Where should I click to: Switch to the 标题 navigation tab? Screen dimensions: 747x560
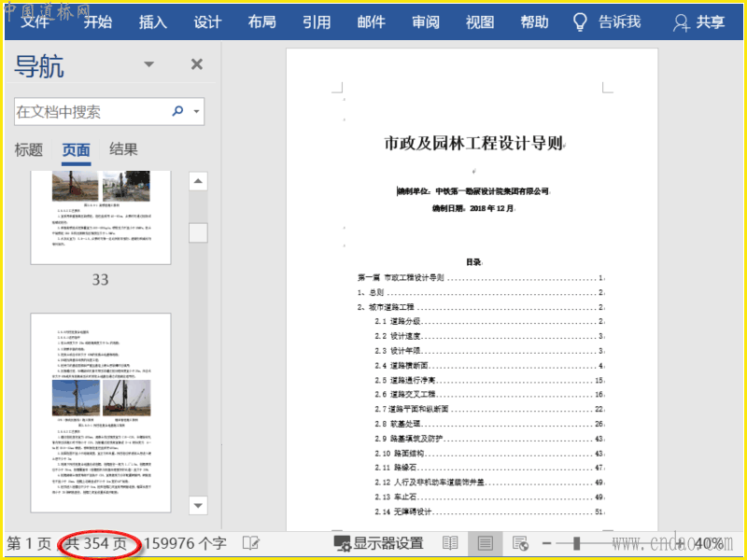29,150
